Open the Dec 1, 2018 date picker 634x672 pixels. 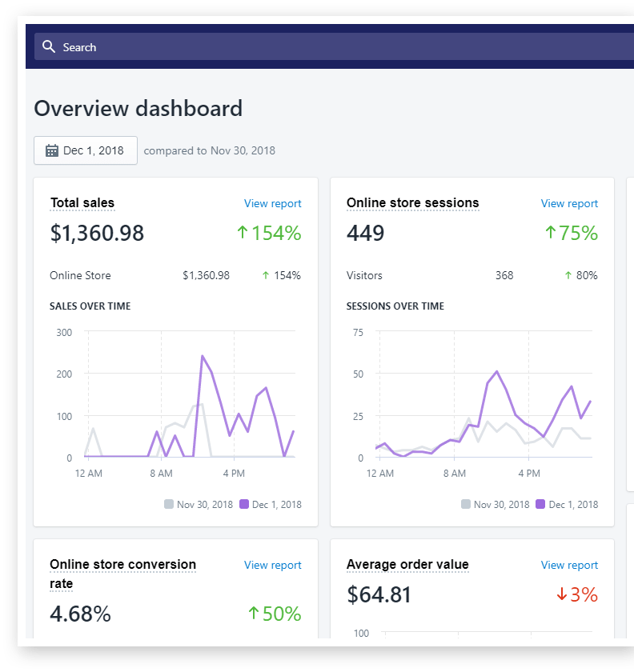[86, 150]
